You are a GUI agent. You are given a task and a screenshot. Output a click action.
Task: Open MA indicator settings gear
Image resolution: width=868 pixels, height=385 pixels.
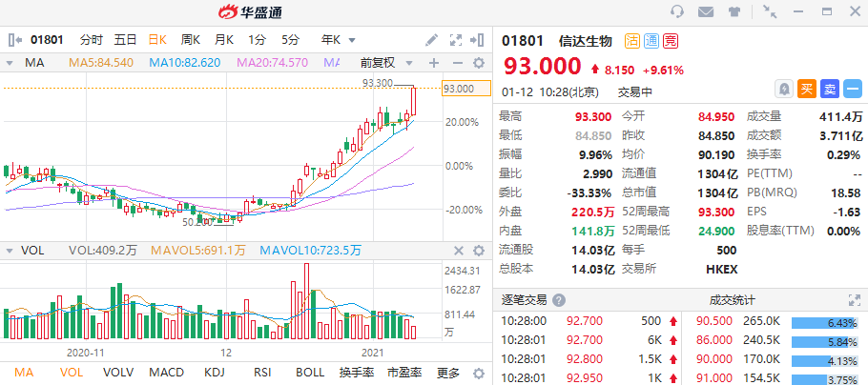point(480,63)
